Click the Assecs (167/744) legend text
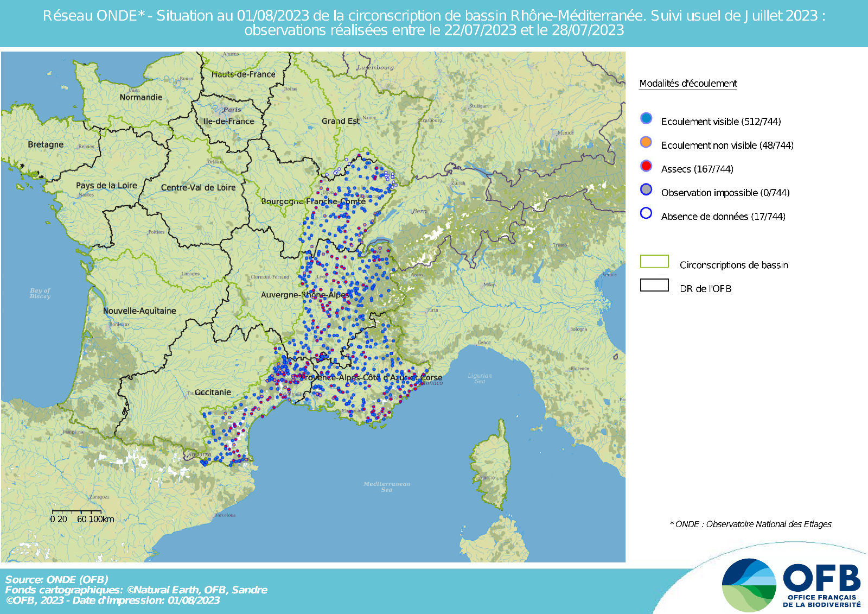Image resolution: width=868 pixels, height=614 pixels. (x=697, y=169)
